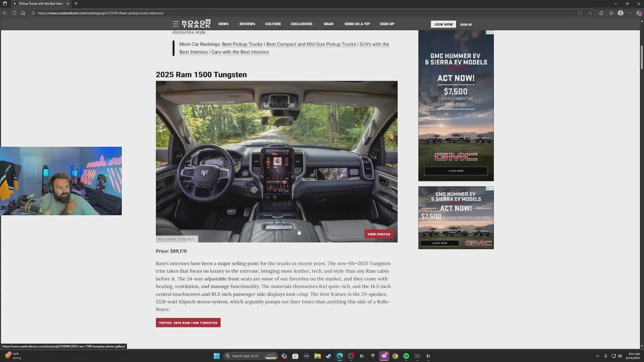Open the Copilot sidebar icon
This screenshot has height=362, width=644.
(x=639, y=13)
